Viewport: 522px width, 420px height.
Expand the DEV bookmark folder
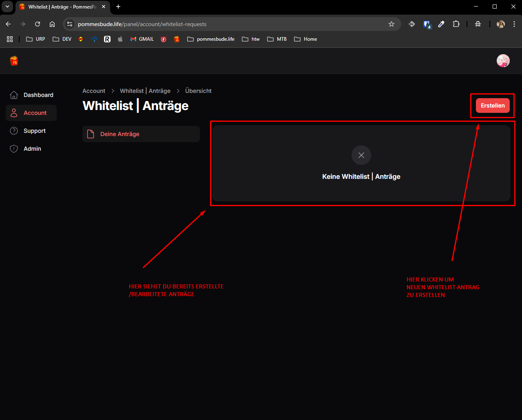coord(62,39)
